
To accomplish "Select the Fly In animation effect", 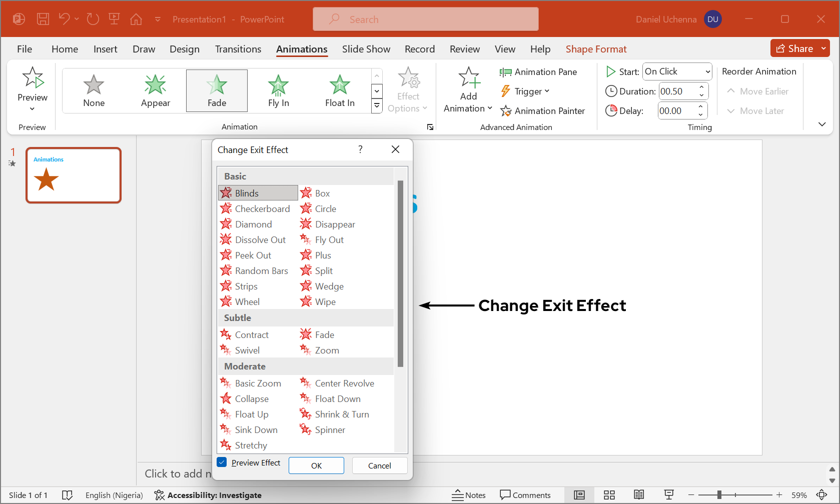I will pyautogui.click(x=278, y=90).
